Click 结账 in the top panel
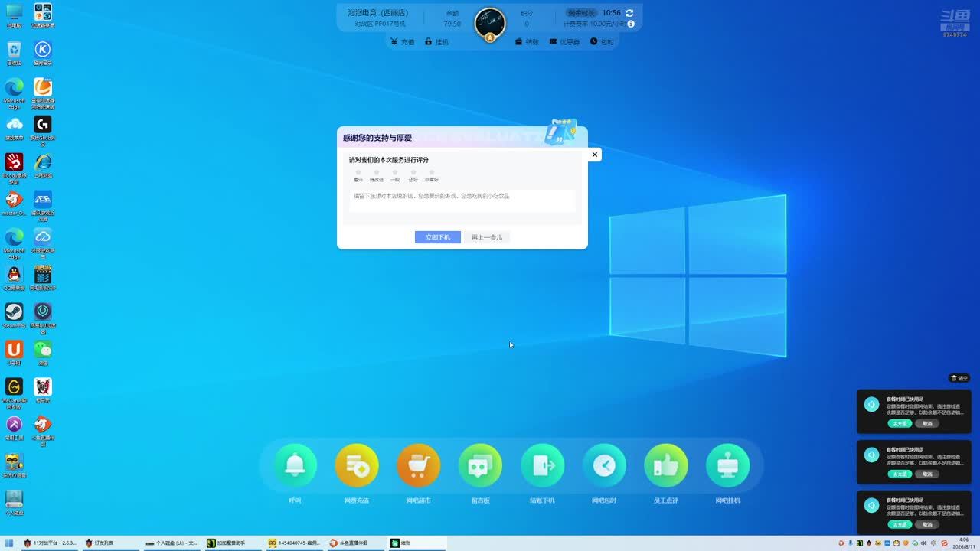980x551 pixels. 528,42
